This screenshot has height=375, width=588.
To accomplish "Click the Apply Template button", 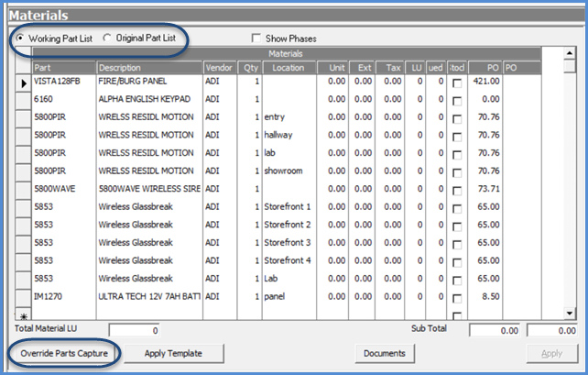I will pos(174,353).
